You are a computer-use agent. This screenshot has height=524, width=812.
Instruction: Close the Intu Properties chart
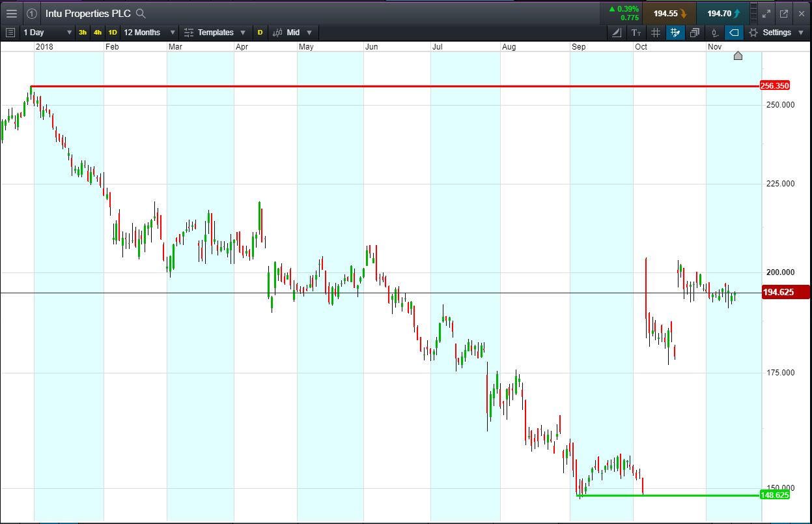click(801, 13)
